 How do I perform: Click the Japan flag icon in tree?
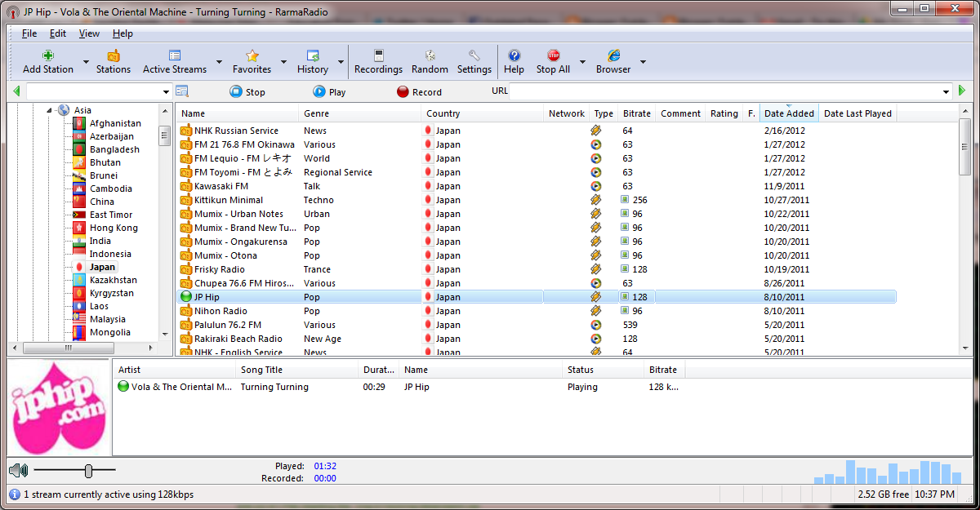coord(79,267)
